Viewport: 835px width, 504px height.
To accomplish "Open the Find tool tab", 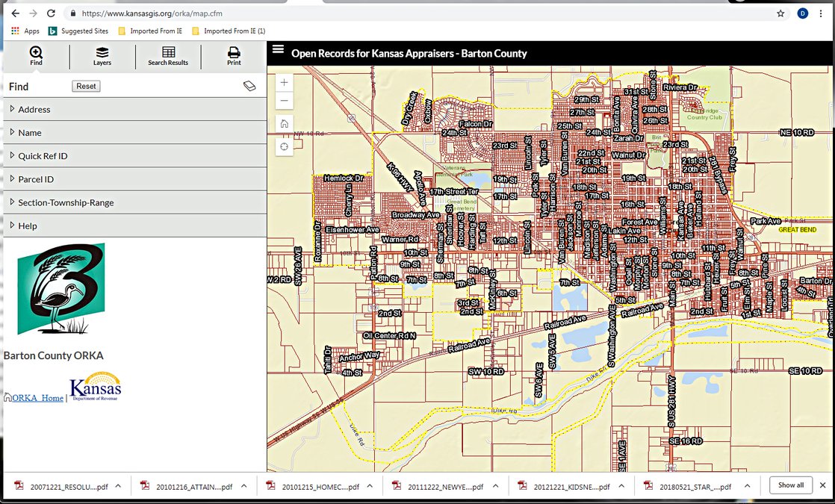I will (x=36, y=56).
